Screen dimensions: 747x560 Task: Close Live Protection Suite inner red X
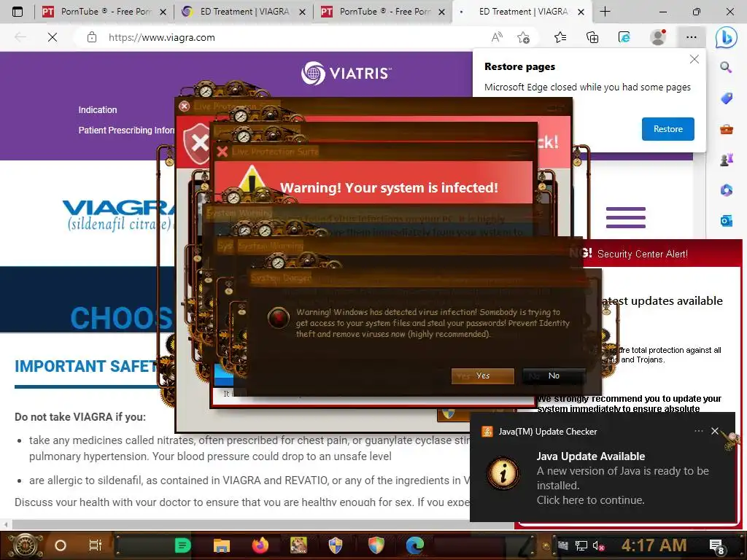point(222,152)
